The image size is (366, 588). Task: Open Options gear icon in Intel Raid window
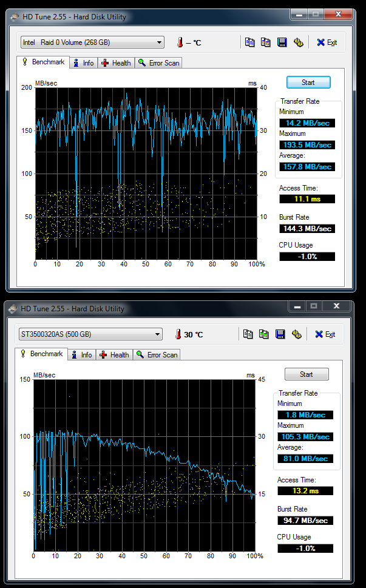click(x=298, y=42)
